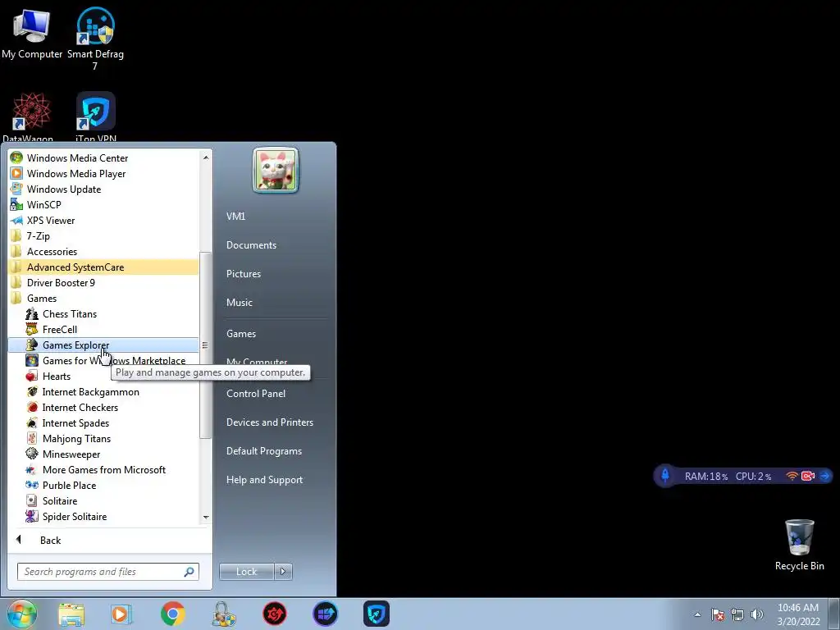Expand the Accessories folder
This screenshot has height=630, width=840.
click(x=103, y=251)
